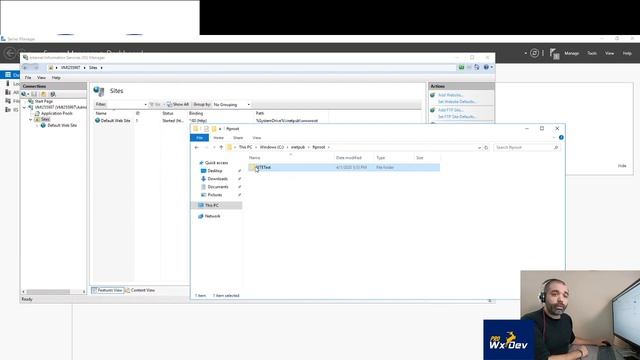Viewport: 640px width, 360px height.
Task: Open the View ribbon tab in Explorer
Action: [x=256, y=138]
